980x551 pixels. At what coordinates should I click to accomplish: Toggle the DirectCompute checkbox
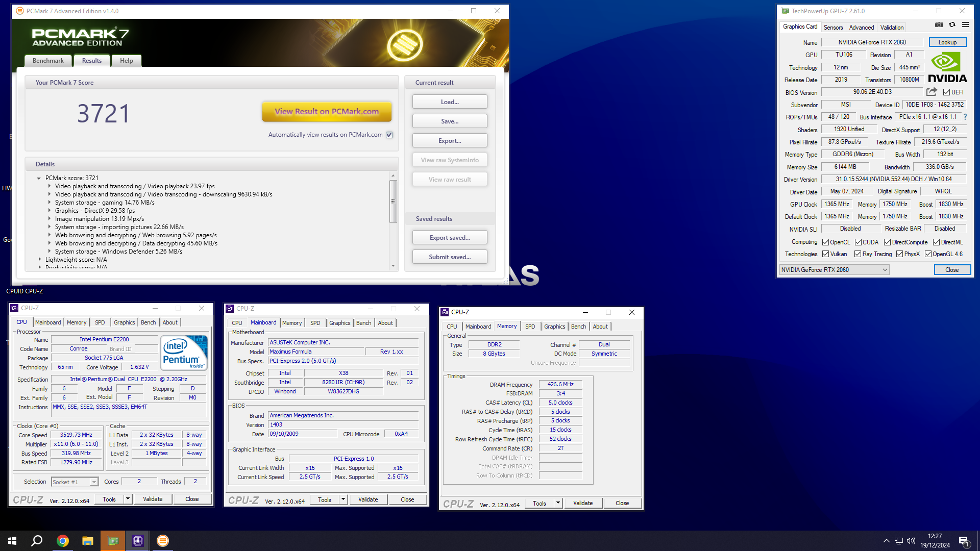[x=888, y=242]
